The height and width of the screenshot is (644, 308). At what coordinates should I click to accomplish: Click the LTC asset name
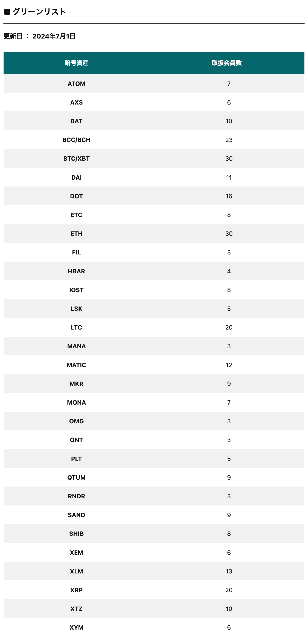coord(77,328)
